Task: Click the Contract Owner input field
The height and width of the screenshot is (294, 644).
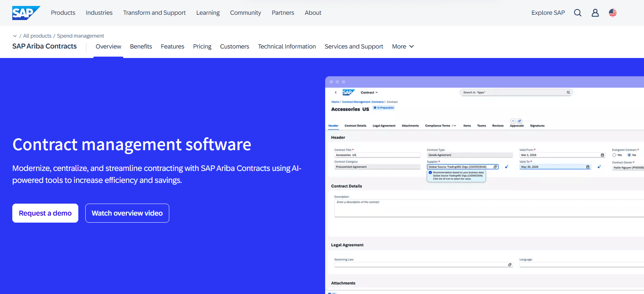Action: pos(628,168)
